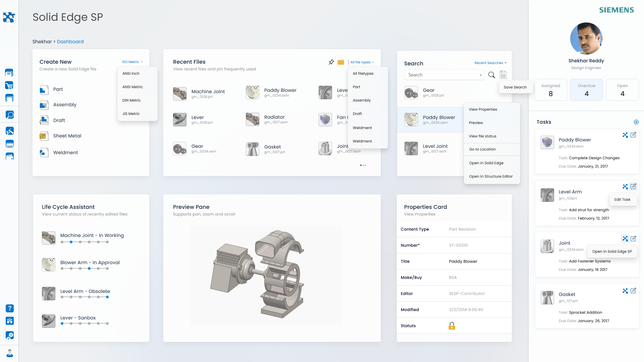
Task: Click the Blower Arm lifecycle progress dot
Action: pos(89,268)
